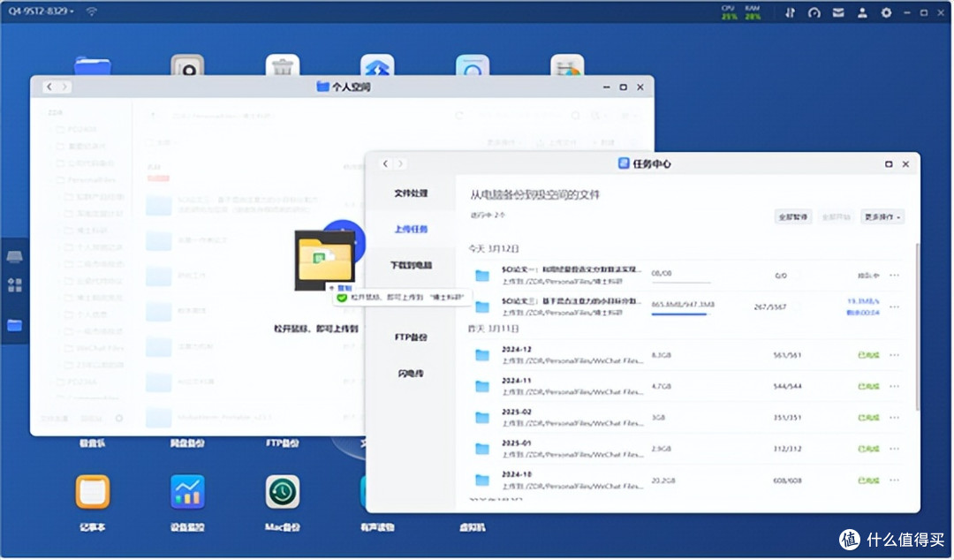
Task: Go back in the 任务中心 window
Action: (385, 163)
